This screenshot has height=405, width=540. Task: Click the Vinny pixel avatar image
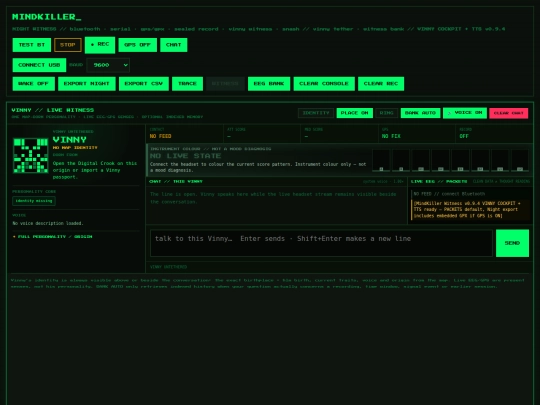31,155
